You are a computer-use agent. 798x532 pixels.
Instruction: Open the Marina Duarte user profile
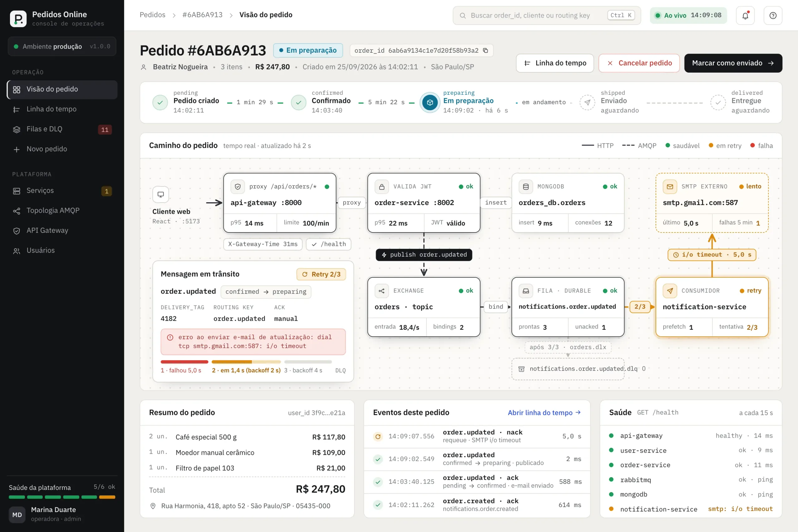pyautogui.click(x=62, y=514)
